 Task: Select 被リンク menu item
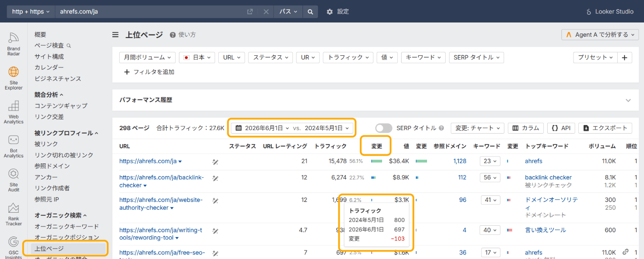(46, 144)
